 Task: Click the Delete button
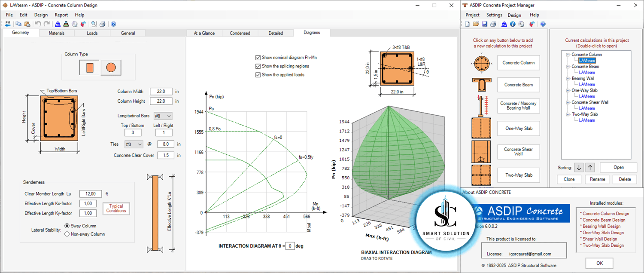[625, 179]
